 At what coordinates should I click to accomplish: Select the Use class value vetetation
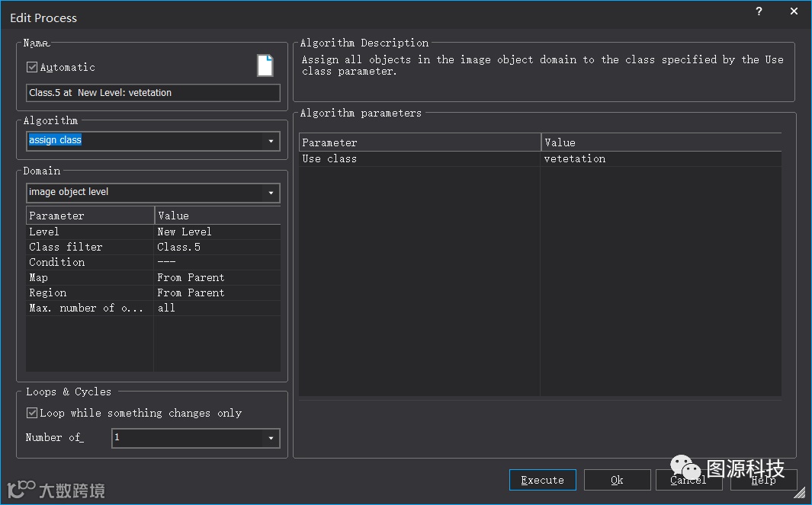tap(575, 159)
